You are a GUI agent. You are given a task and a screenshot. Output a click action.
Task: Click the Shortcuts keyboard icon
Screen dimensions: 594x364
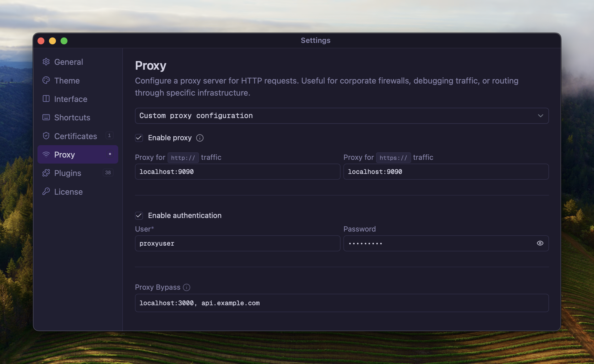point(46,117)
